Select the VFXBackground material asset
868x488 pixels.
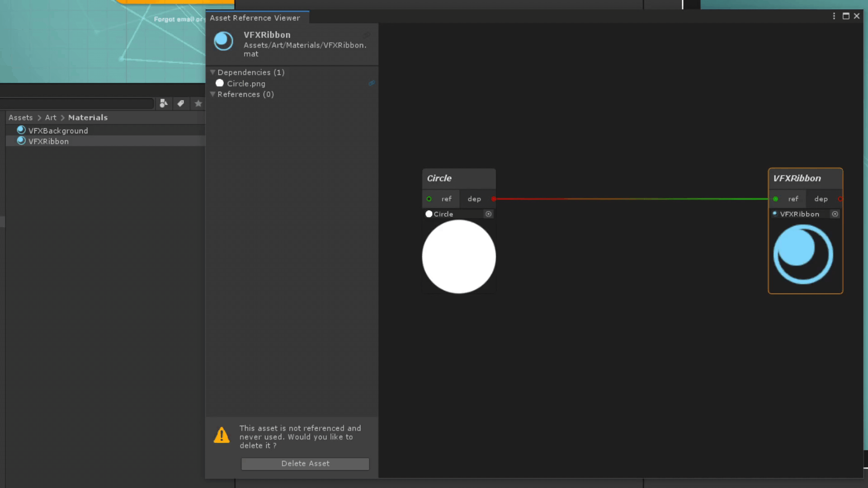(58, 130)
